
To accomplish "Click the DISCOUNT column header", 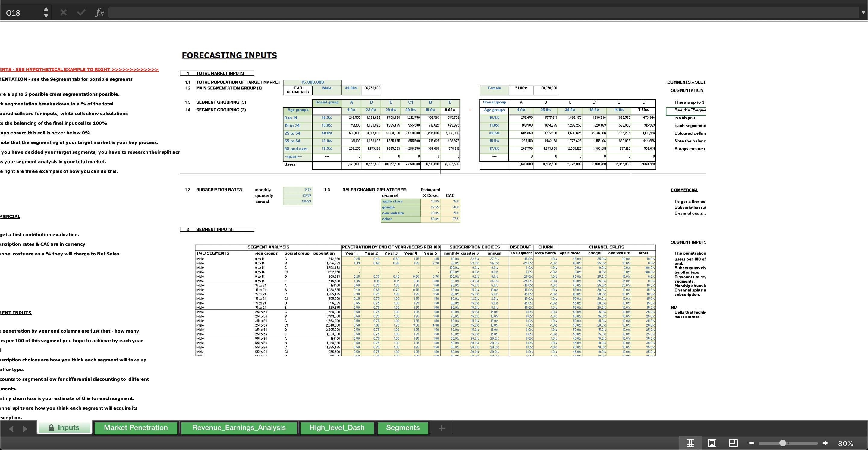I will pyautogui.click(x=520, y=247).
